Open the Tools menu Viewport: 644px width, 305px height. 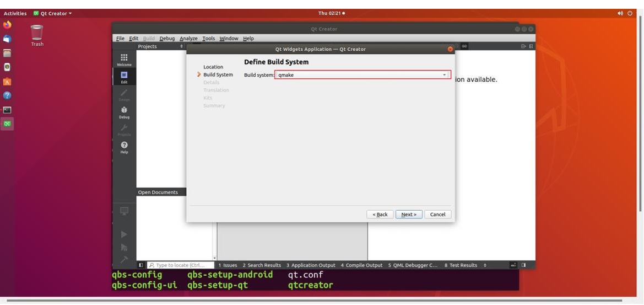tap(209, 38)
